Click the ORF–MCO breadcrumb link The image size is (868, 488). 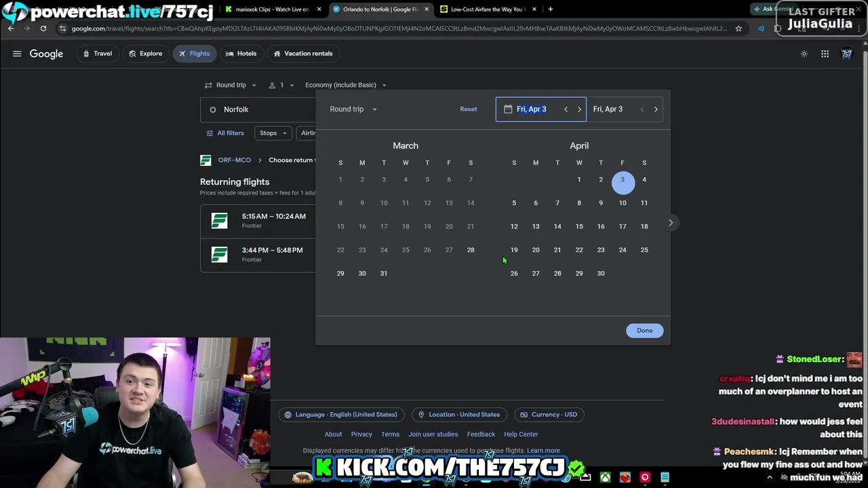coord(235,160)
